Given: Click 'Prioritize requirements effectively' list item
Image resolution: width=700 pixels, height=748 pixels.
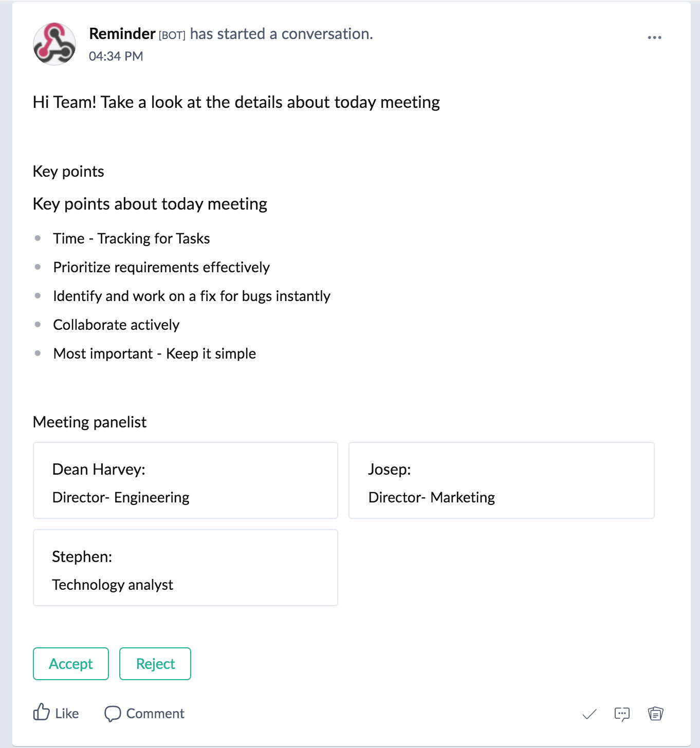Looking at the screenshot, I should tap(161, 267).
